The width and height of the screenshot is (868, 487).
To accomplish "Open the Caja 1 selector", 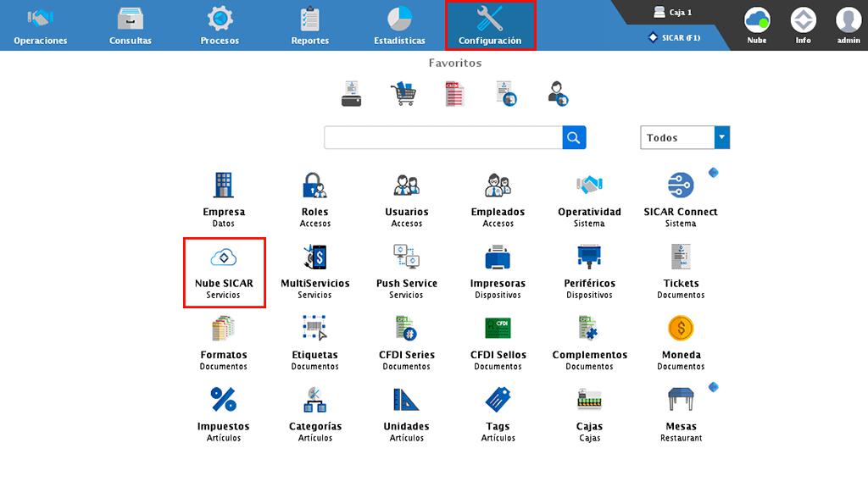I will click(672, 13).
